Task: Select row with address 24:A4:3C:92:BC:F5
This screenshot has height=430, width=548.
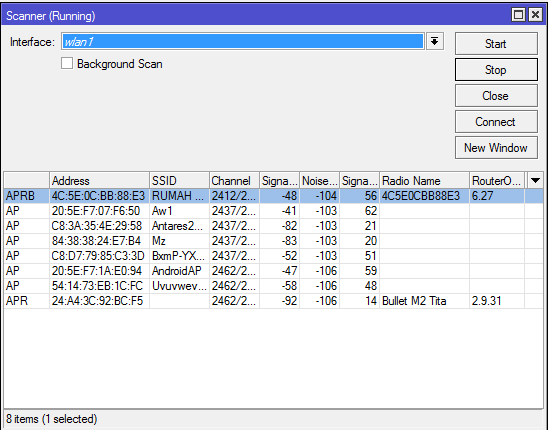Action: coord(273,301)
